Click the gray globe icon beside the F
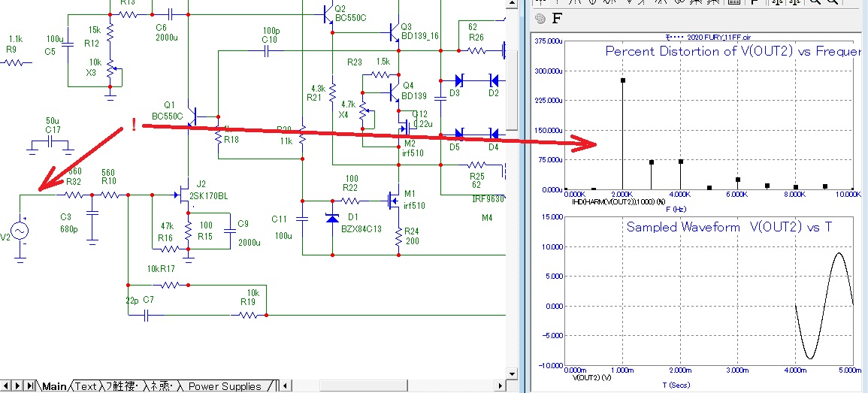Screen dimensions: 868x393 (x=540, y=19)
